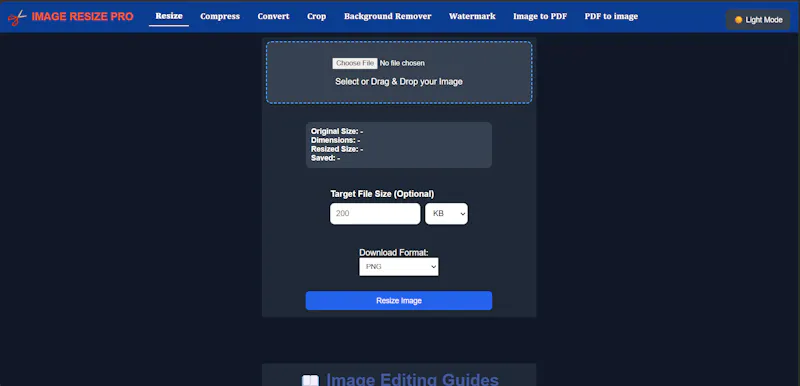Click the 'Saved: -' text
The image size is (800, 386).
pos(326,158)
